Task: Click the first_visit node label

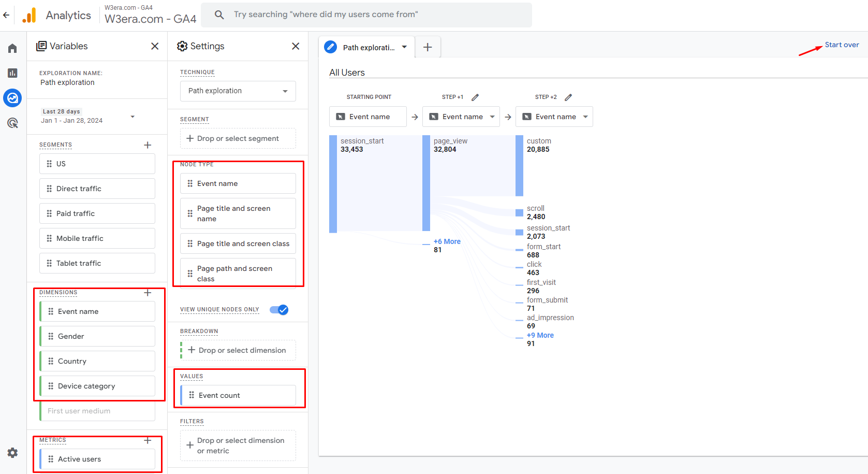Action: pos(541,282)
